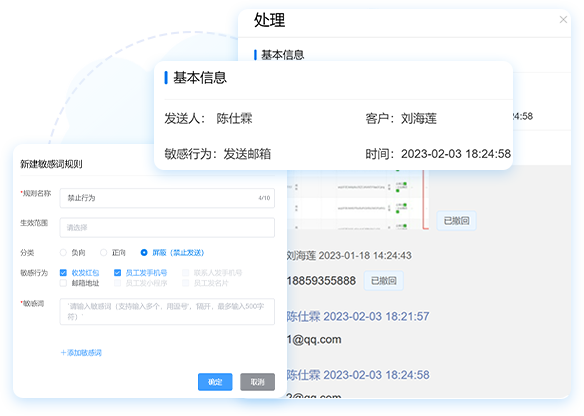Tick the 员工发小程序 checkbox
Screen dimensions: 584x416
pyautogui.click(x=117, y=283)
